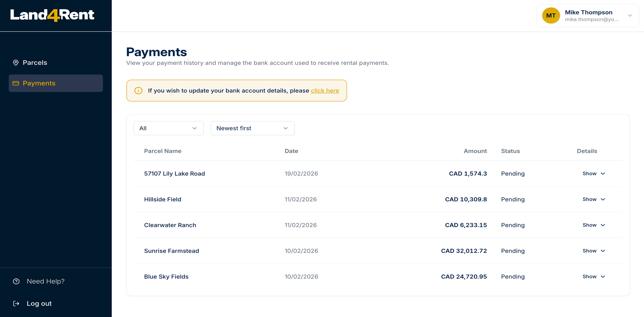Go to Parcels in the sidebar

point(35,63)
